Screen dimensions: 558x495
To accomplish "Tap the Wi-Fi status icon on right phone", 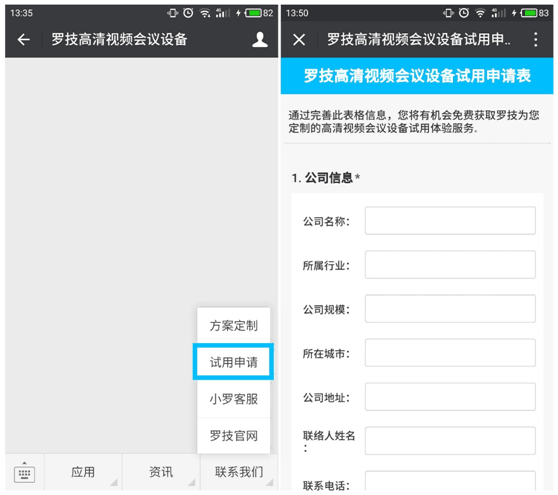I will click(x=480, y=13).
